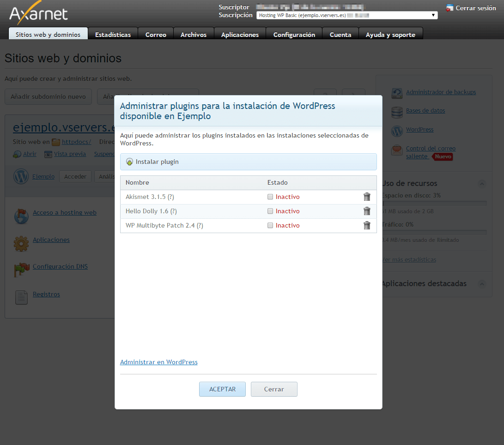Open the Correo tab
Screen dimensions: 504x445
coord(156,34)
